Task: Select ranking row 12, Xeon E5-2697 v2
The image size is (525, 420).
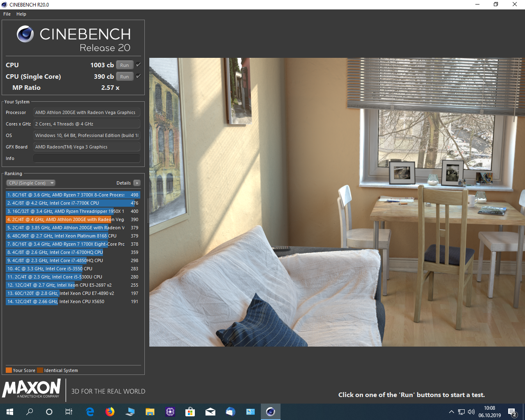Action: [x=73, y=285]
